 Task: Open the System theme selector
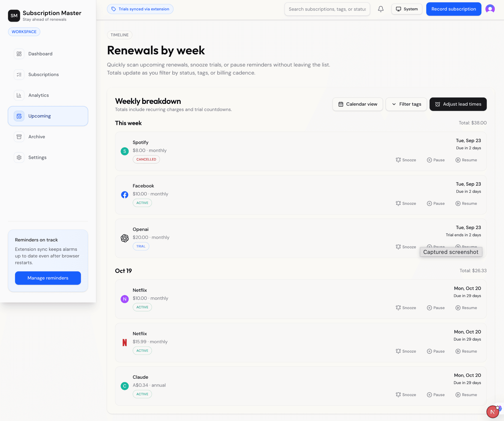[407, 9]
